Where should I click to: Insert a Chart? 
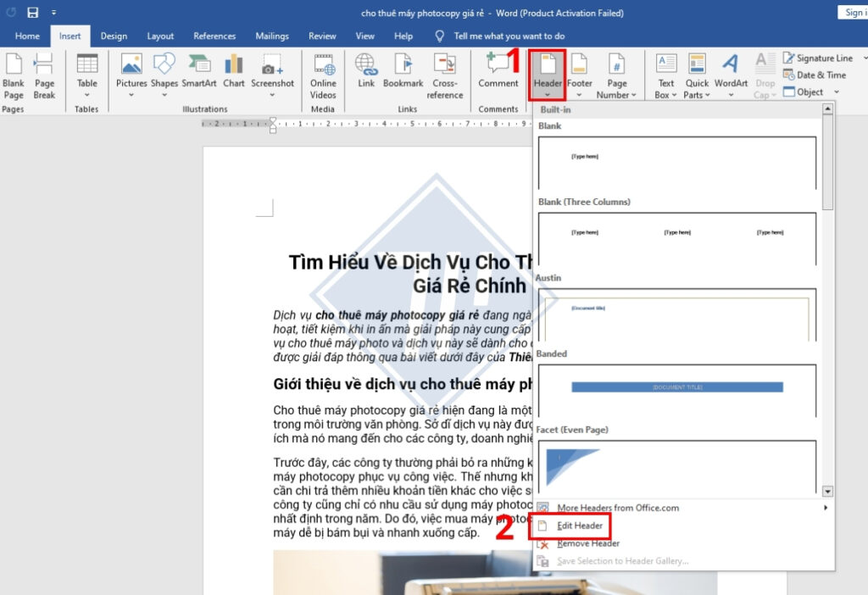click(234, 71)
